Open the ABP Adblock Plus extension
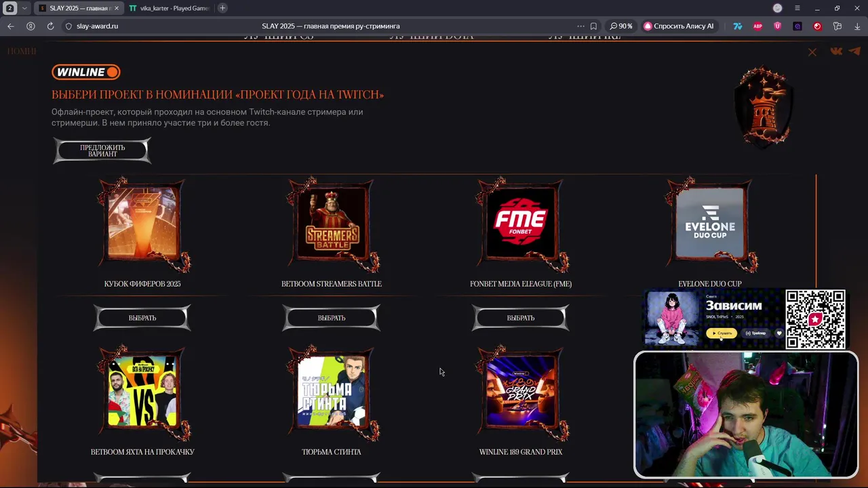The image size is (868, 488). click(x=757, y=26)
